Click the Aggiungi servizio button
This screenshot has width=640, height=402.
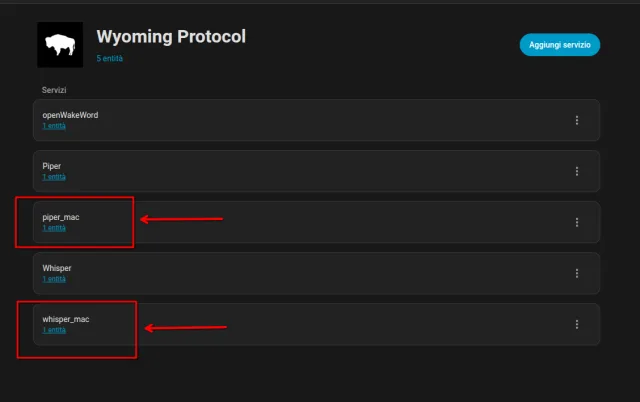pyautogui.click(x=559, y=44)
